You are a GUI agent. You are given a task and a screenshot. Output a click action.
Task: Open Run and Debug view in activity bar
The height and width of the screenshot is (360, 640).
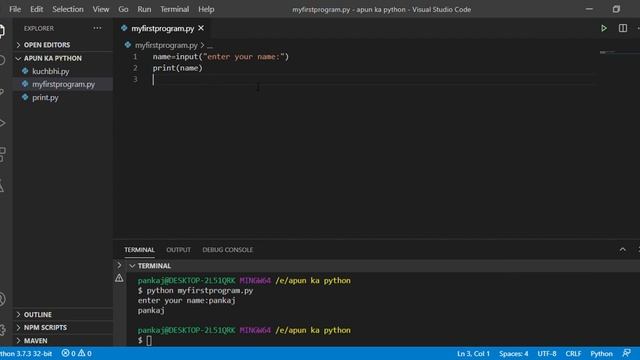click(x=2, y=123)
